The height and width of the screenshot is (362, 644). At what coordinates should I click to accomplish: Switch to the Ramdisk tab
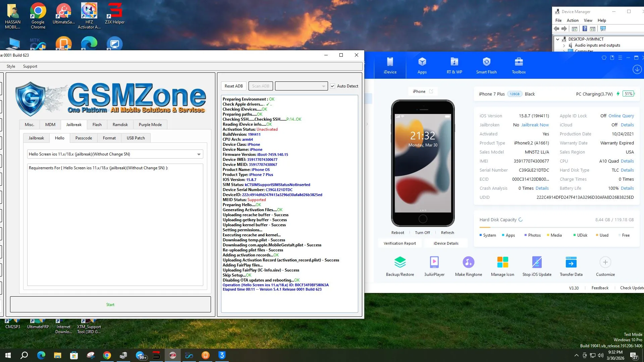pos(120,125)
